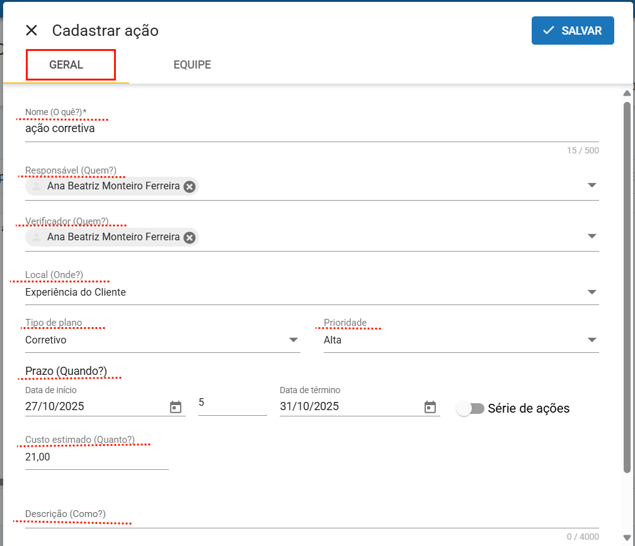
Task: Click the scrollbar down arrow
Action: click(627, 538)
